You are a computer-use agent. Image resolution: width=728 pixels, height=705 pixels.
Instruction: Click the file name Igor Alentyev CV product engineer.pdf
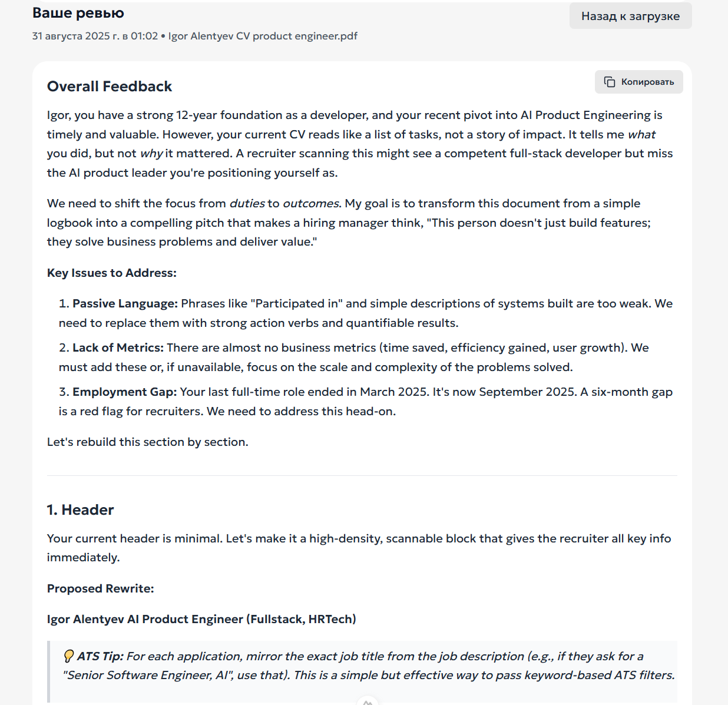(263, 36)
